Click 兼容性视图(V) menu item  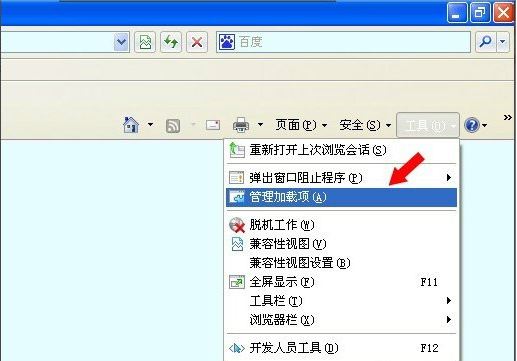(342, 244)
